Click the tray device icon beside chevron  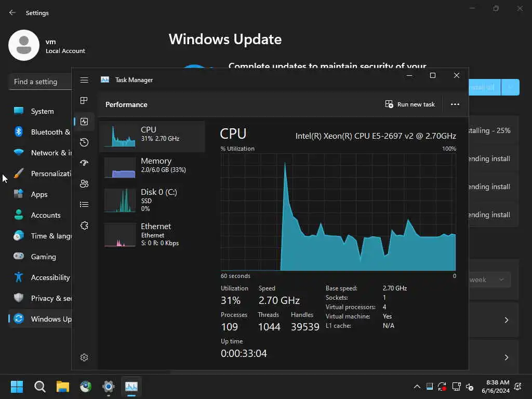pyautogui.click(x=430, y=387)
